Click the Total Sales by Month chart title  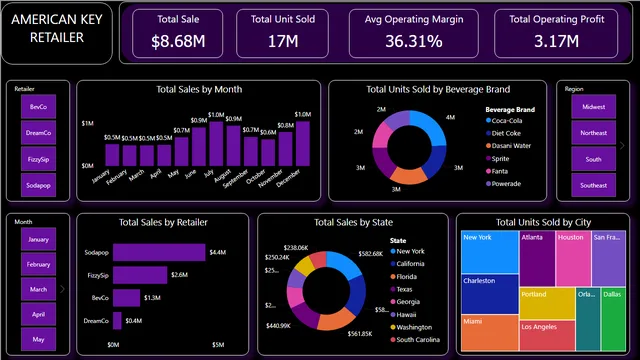coord(199,89)
